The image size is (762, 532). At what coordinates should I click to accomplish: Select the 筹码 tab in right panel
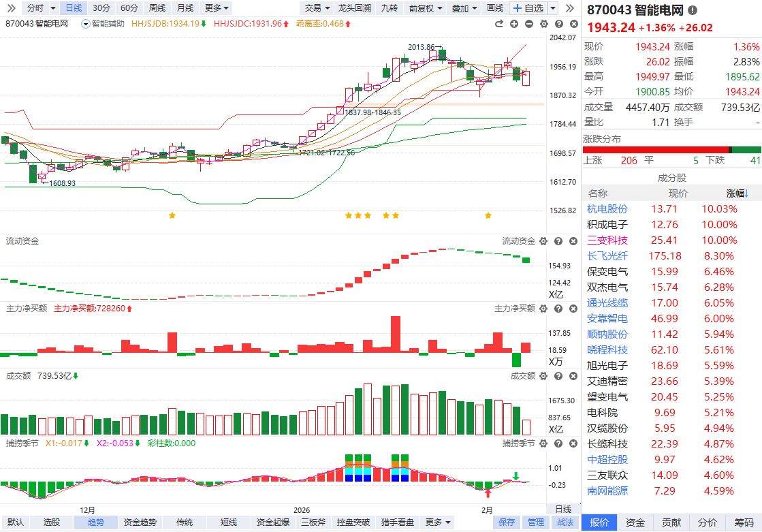tap(744, 522)
